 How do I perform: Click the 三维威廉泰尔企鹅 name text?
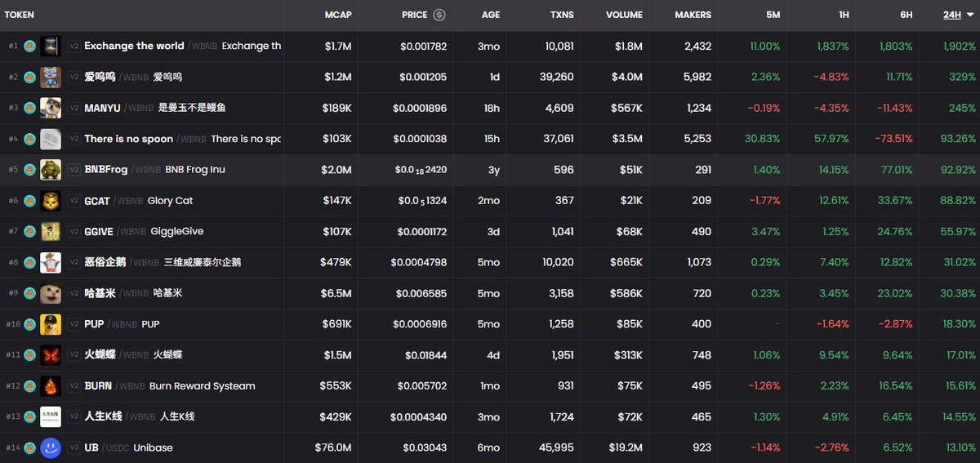coord(203,262)
